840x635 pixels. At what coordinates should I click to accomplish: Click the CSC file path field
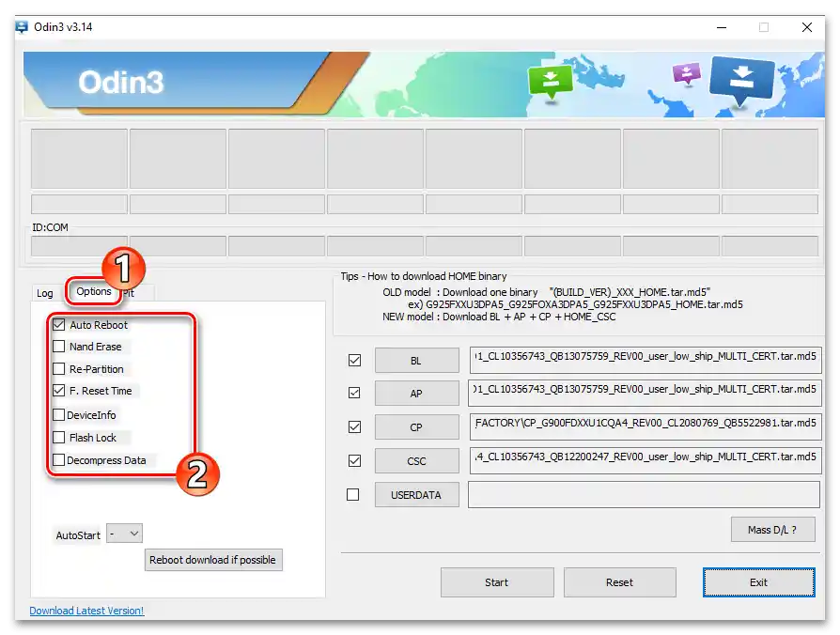646,460
